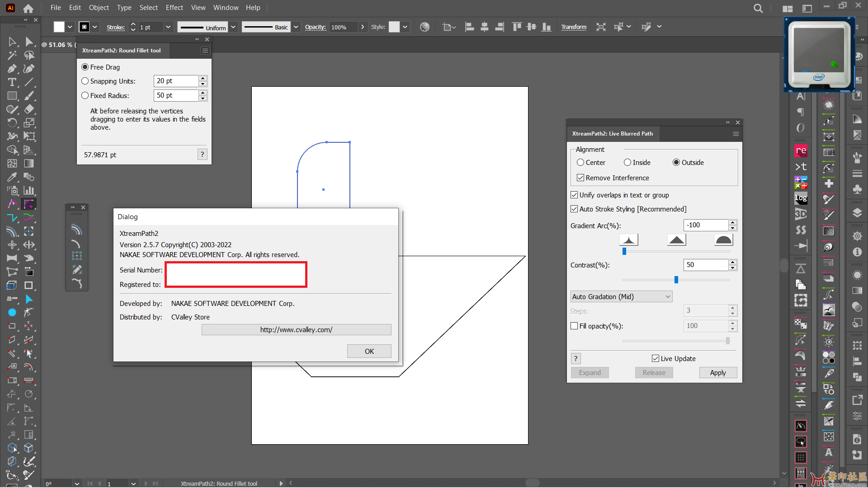Image resolution: width=868 pixels, height=488 pixels.
Task: Click the Home icon in top bar
Action: (28, 8)
